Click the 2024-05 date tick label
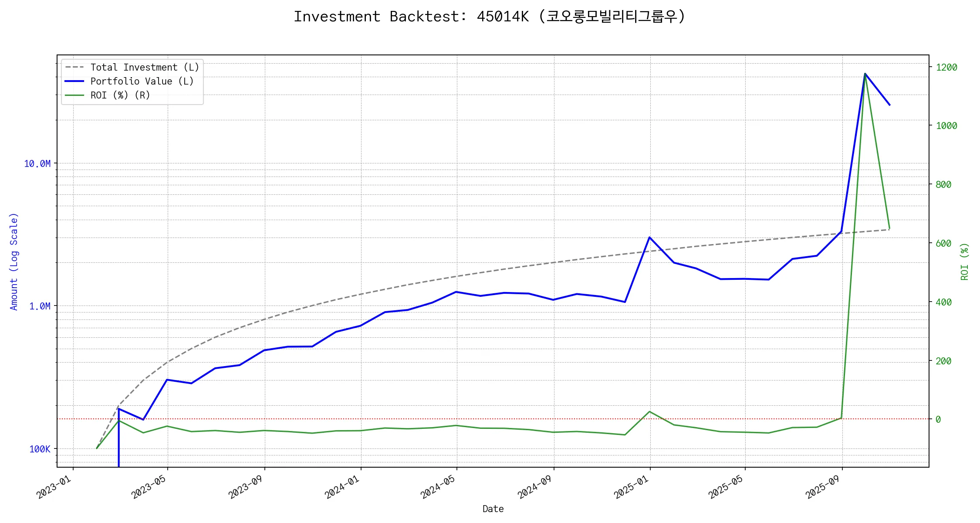980x523 pixels. (438, 487)
